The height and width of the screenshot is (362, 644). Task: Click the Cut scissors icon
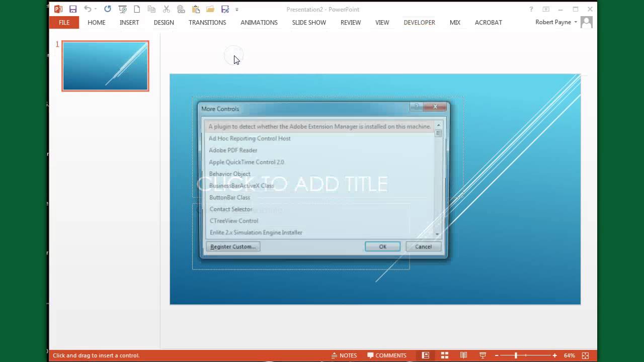166,9
